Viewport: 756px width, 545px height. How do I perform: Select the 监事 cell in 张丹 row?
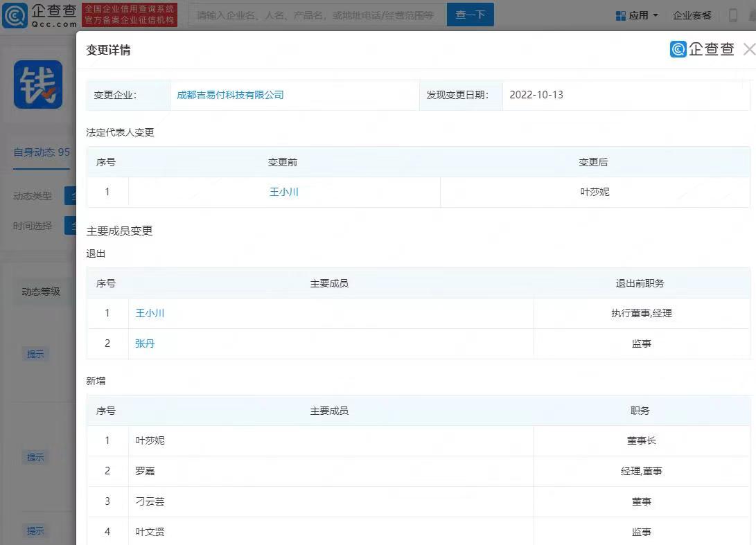pos(641,343)
